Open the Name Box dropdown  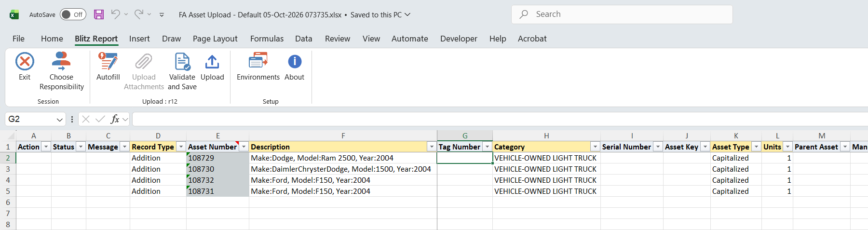(x=60, y=119)
